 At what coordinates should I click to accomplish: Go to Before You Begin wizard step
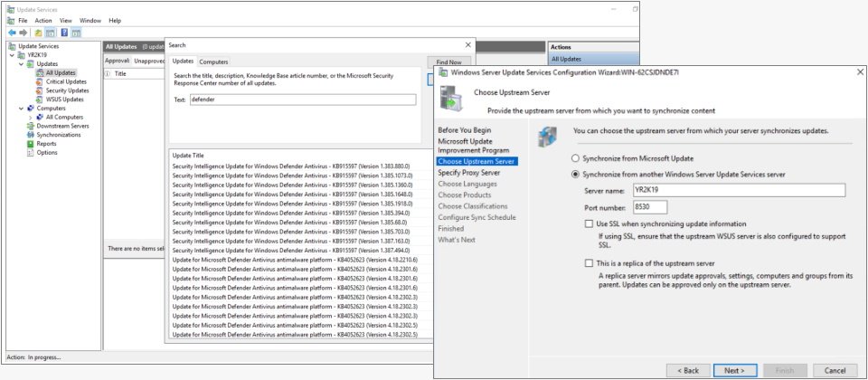pos(465,130)
